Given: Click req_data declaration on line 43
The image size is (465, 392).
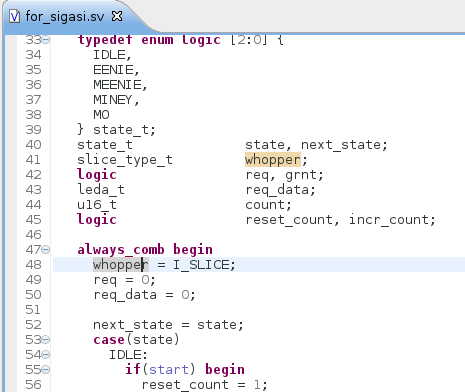Looking at the screenshot, I should pyautogui.click(x=277, y=190).
